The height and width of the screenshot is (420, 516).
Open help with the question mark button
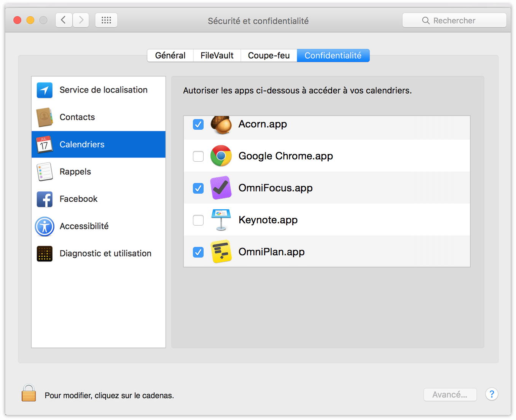[492, 394]
